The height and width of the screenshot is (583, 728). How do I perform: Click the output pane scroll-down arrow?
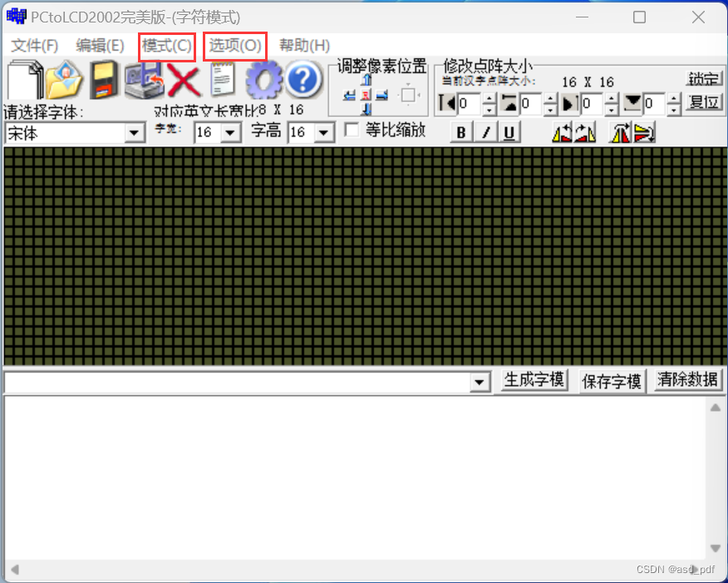coord(716,549)
